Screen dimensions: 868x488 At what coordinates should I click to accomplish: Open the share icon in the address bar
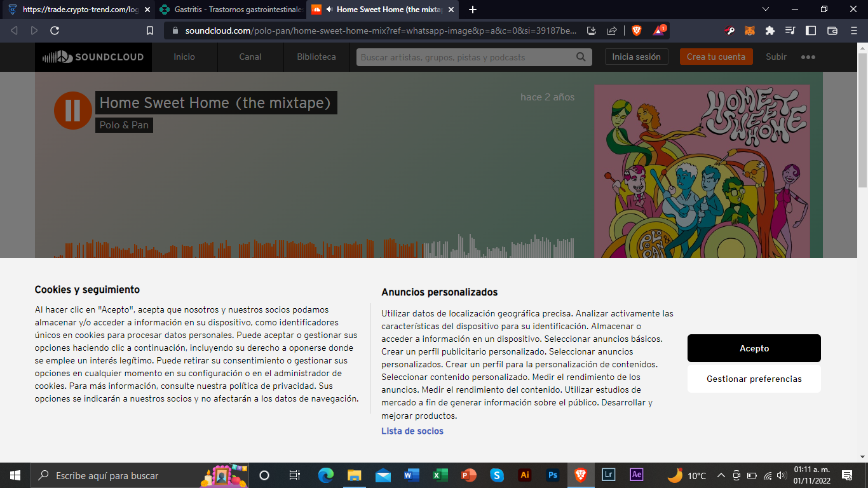(x=611, y=30)
